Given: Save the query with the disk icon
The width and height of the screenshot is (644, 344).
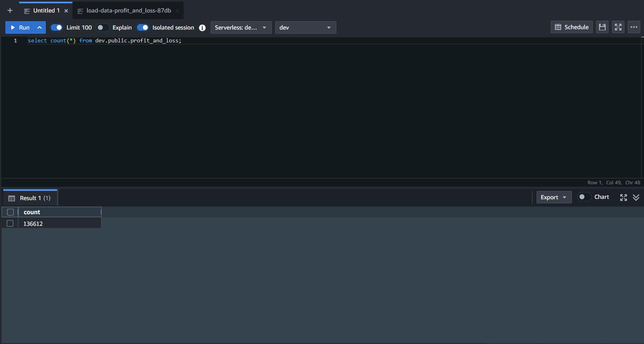Looking at the screenshot, I should 602,27.
